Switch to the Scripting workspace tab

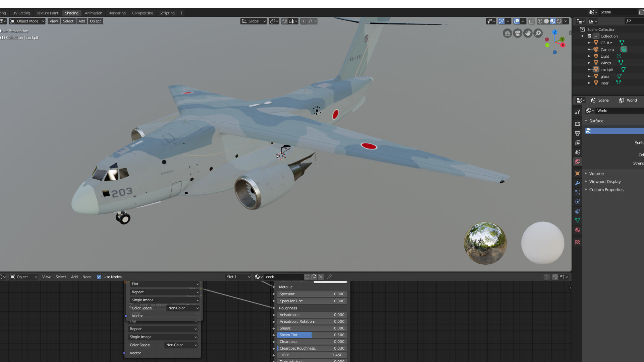pyautogui.click(x=167, y=13)
